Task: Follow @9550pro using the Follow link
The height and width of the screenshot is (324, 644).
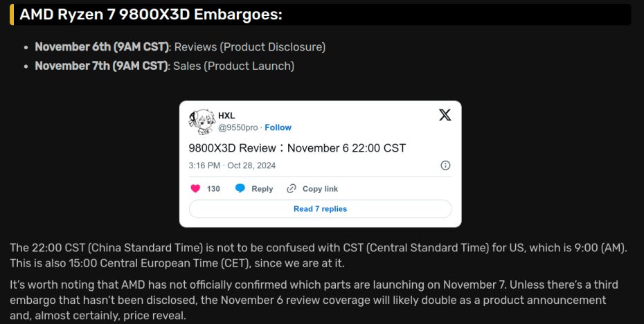Action: click(x=278, y=127)
